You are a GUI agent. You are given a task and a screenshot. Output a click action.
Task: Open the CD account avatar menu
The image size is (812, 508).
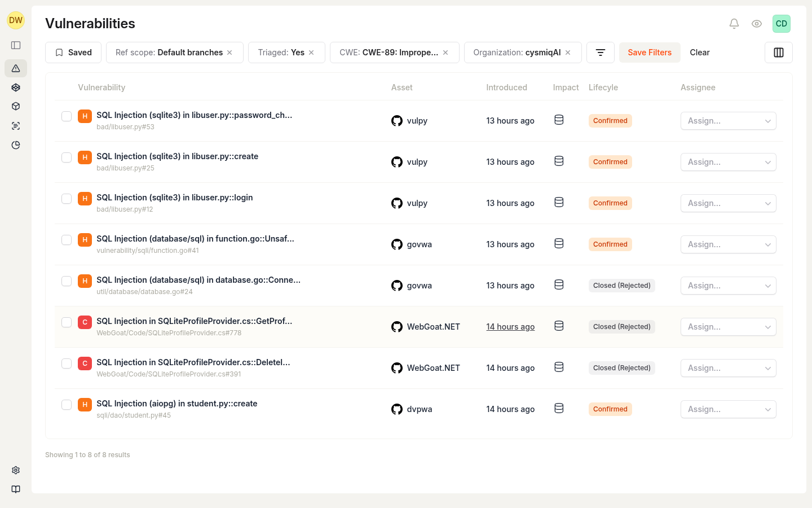[x=781, y=24]
